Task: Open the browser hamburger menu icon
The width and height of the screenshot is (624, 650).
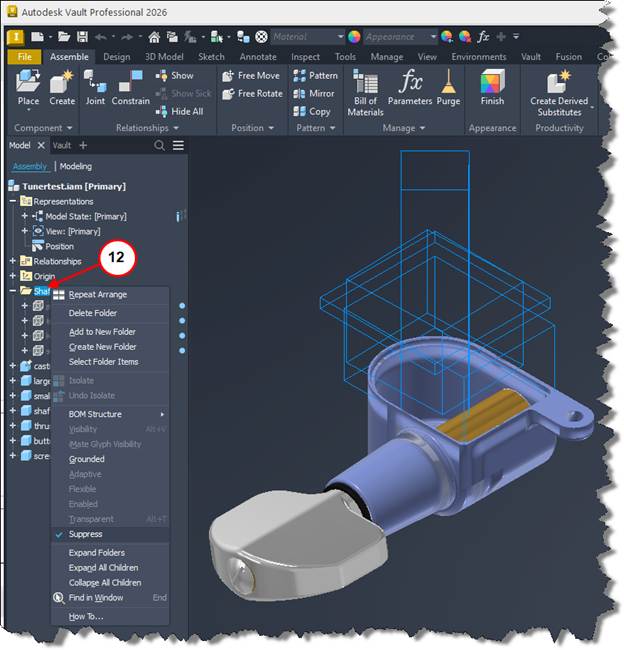Action: click(x=178, y=146)
